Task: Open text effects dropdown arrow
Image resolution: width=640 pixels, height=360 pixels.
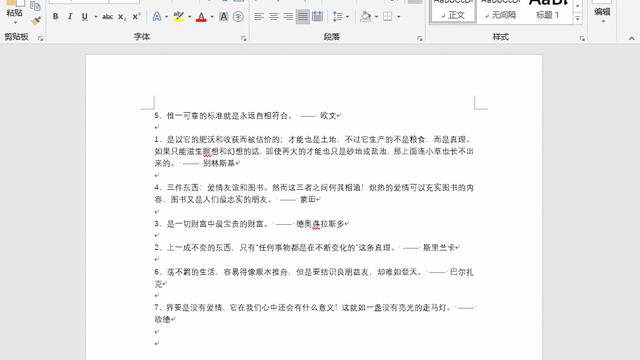Action: click(x=167, y=17)
